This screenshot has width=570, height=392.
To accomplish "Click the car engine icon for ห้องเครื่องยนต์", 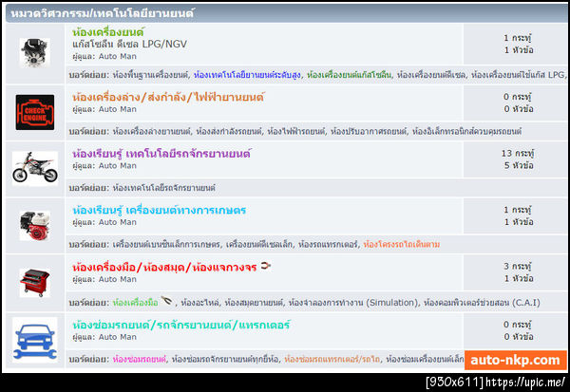I will point(34,53).
